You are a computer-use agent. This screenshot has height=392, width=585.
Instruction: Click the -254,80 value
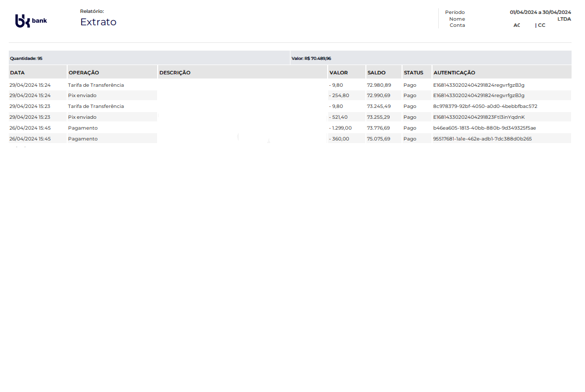tap(339, 96)
